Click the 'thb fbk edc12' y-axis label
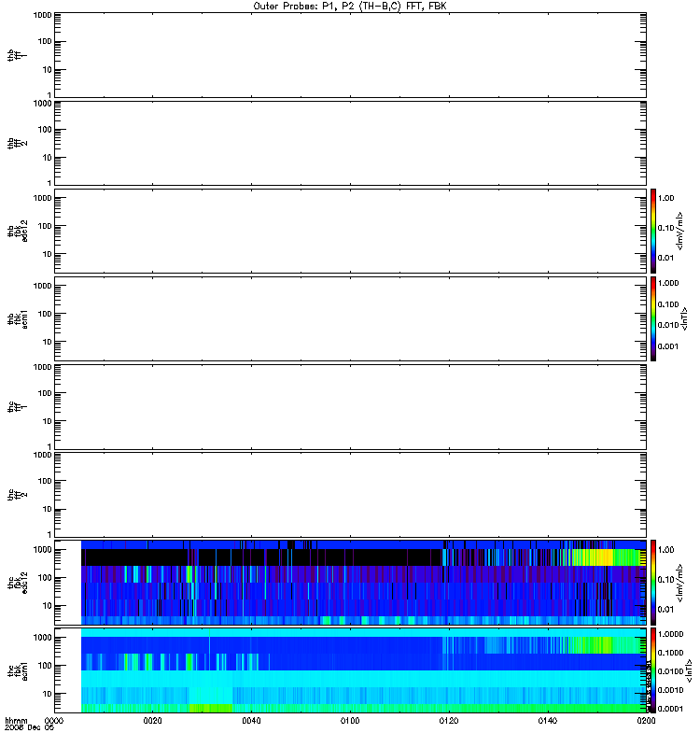Screen dimensions: 700x747 (x=17, y=231)
